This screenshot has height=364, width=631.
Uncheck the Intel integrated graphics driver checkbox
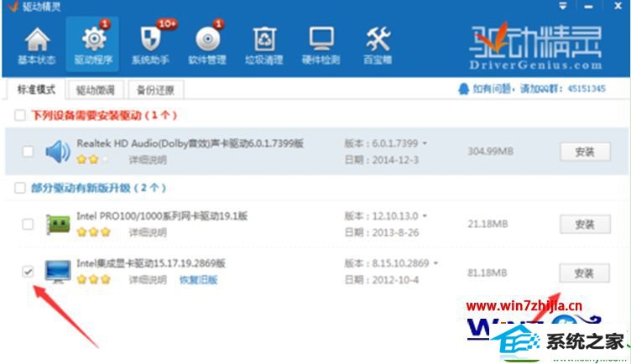tap(28, 272)
